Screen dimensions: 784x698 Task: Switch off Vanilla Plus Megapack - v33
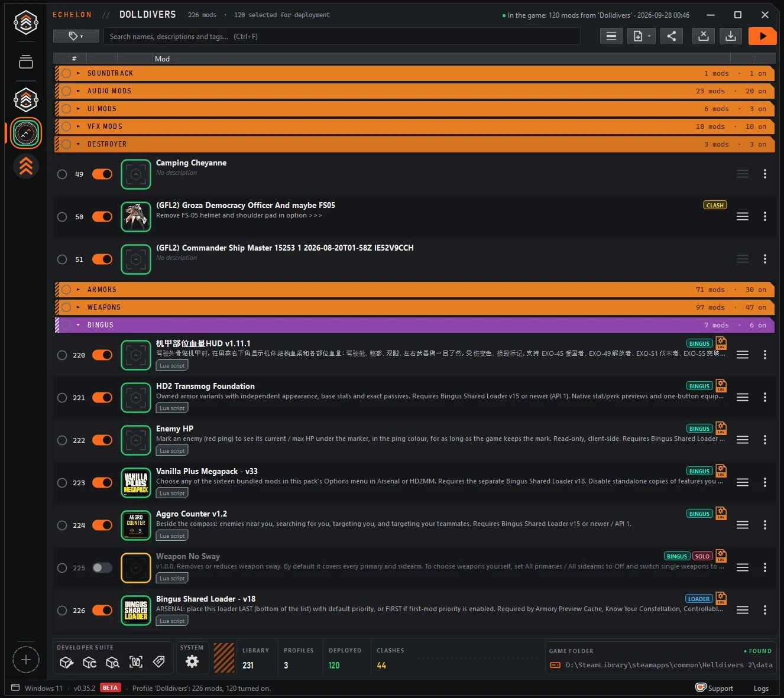[102, 483]
